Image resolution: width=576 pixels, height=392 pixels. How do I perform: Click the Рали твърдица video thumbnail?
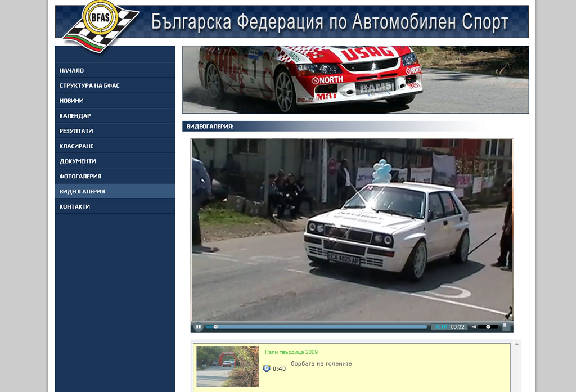227,366
